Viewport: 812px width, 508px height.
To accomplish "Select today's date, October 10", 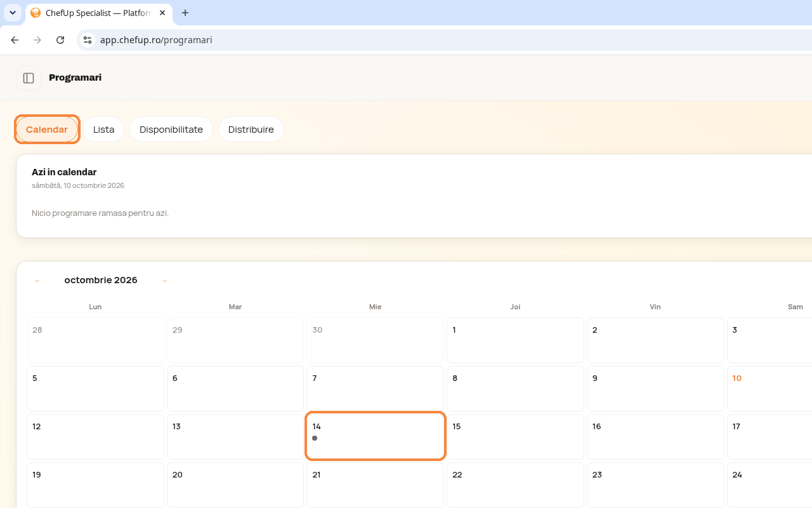I will click(769, 388).
